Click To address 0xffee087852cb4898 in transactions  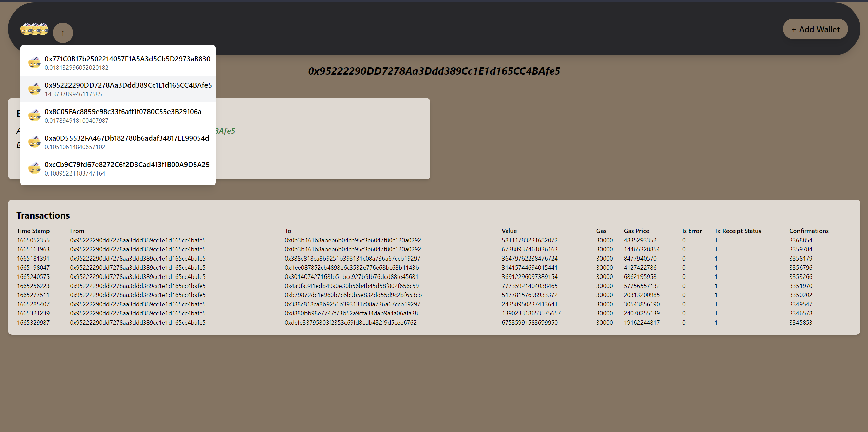[352, 268]
